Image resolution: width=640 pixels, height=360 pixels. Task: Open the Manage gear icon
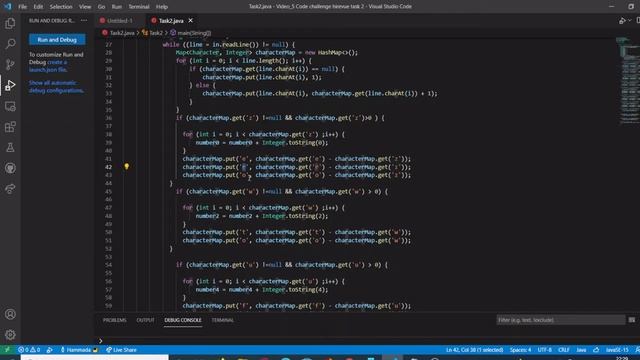[x=10, y=335]
